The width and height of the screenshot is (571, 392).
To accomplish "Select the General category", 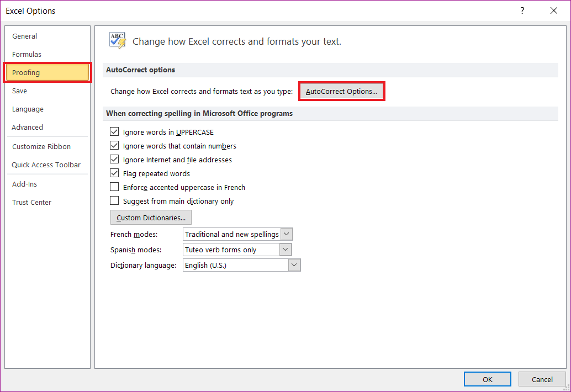I will click(47, 36).
